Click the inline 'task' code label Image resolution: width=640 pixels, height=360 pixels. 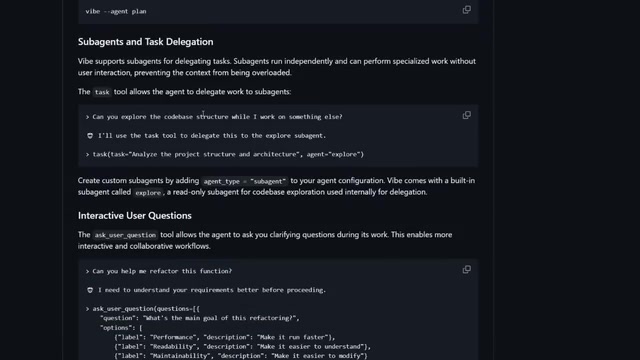coord(102,92)
